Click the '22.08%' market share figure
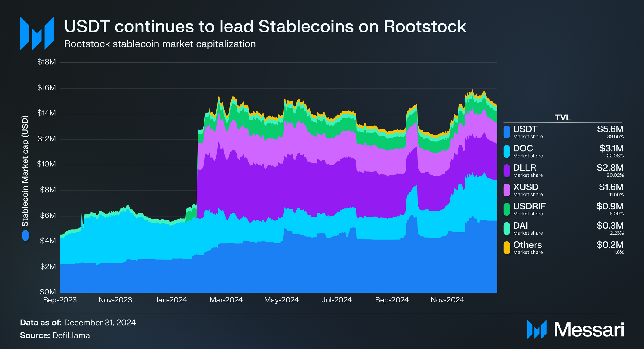The image size is (644, 349). tap(615, 156)
